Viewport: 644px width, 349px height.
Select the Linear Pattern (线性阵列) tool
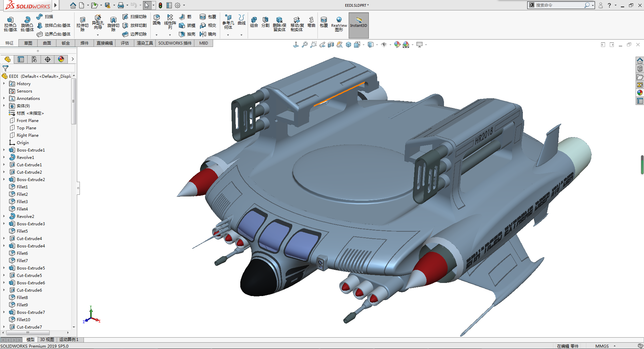click(170, 22)
